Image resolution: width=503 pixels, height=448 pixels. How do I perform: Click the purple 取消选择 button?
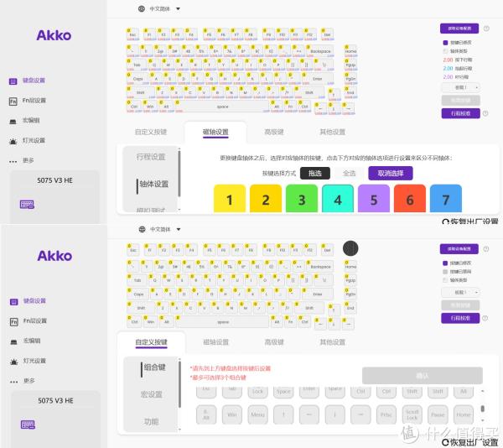(x=390, y=173)
